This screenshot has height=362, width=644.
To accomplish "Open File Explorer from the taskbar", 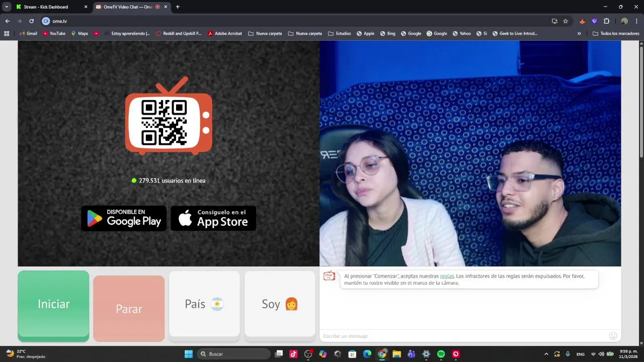I will click(396, 354).
